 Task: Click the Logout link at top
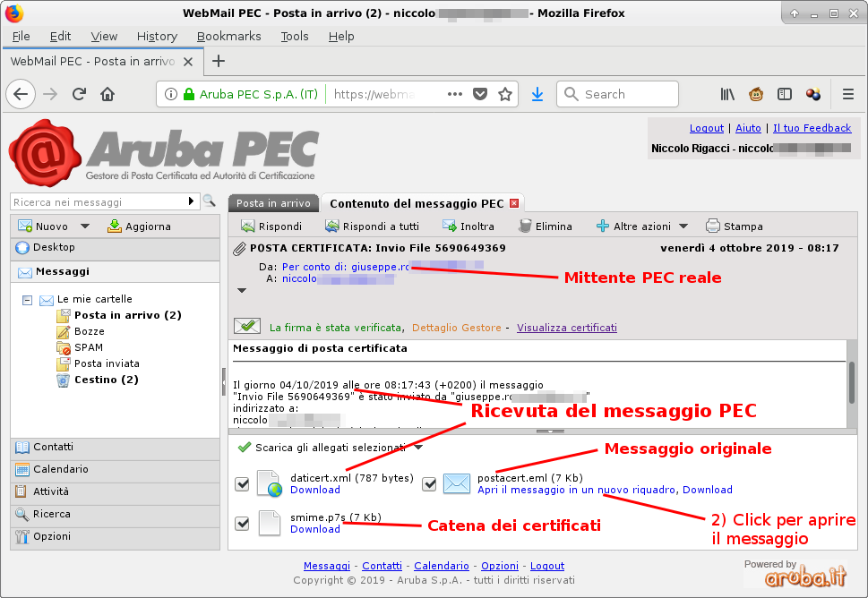point(707,128)
